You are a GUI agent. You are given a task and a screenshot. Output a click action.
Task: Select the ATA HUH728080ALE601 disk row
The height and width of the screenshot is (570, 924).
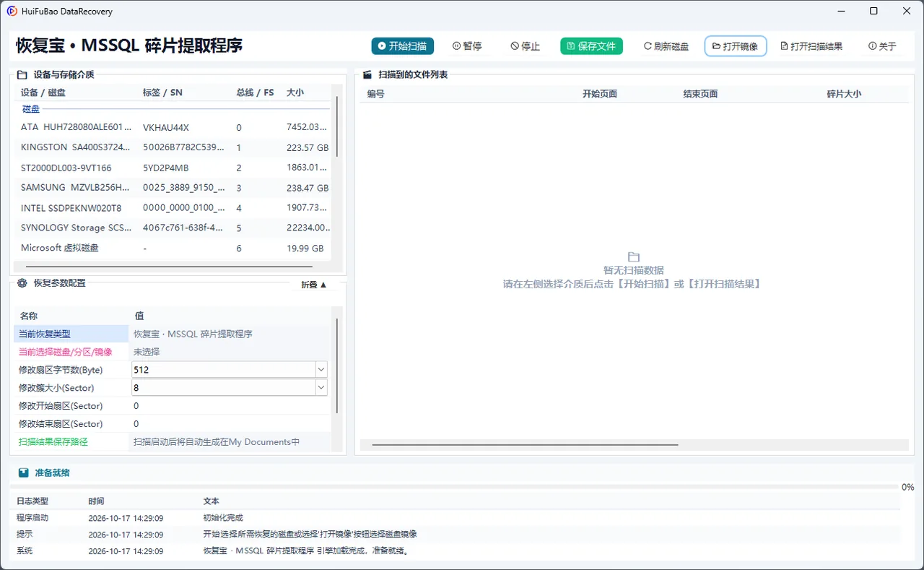tap(173, 127)
